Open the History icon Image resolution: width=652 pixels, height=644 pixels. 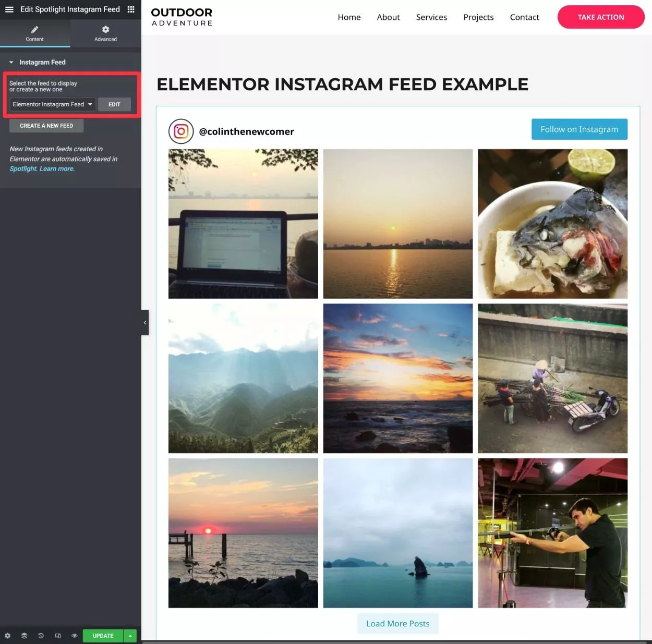(x=41, y=636)
